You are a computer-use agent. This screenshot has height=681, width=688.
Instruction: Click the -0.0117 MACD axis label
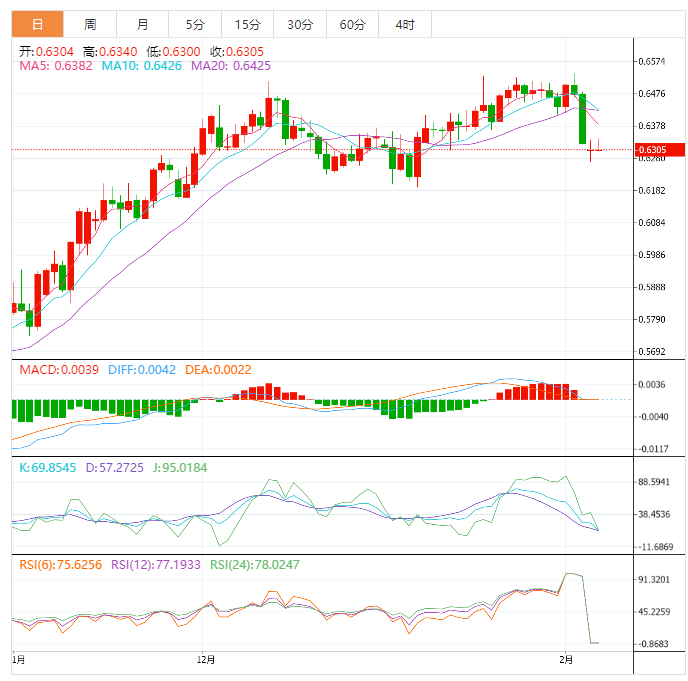pyautogui.click(x=652, y=449)
